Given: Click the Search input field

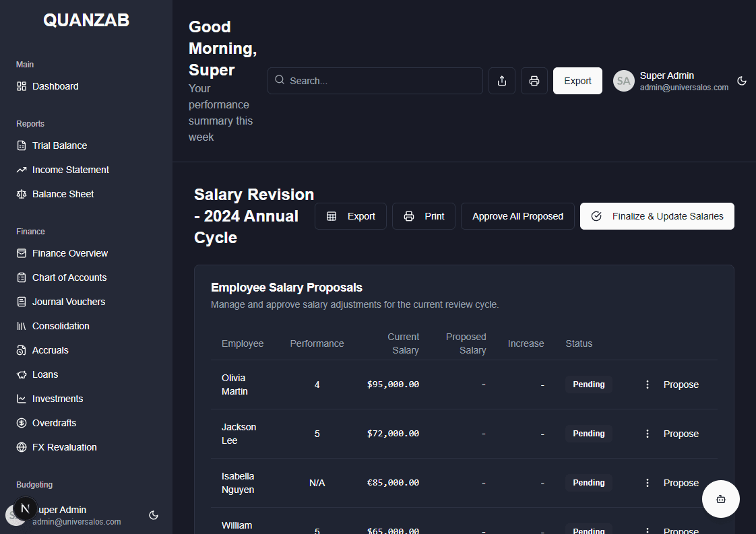Looking at the screenshot, I should 375,81.
